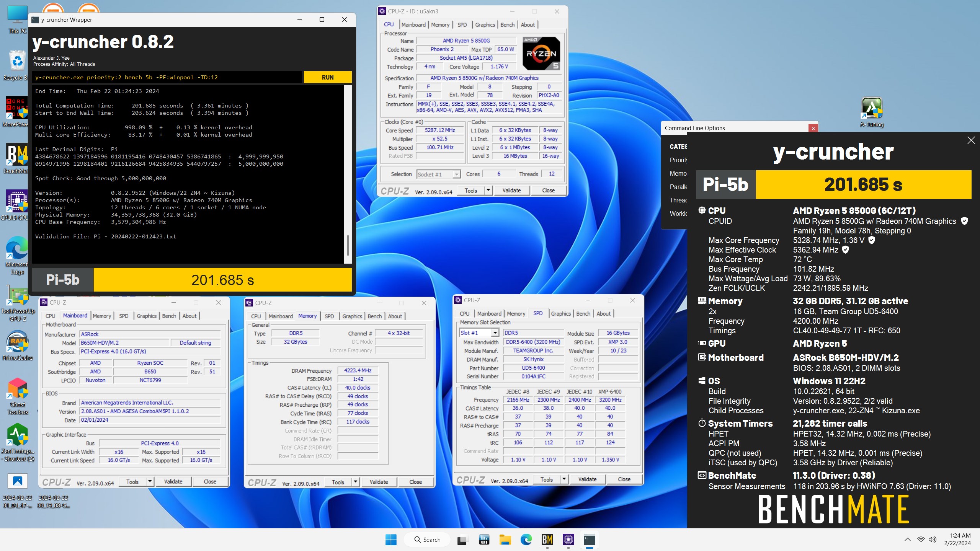Open the This PC desktop icon

point(17,19)
